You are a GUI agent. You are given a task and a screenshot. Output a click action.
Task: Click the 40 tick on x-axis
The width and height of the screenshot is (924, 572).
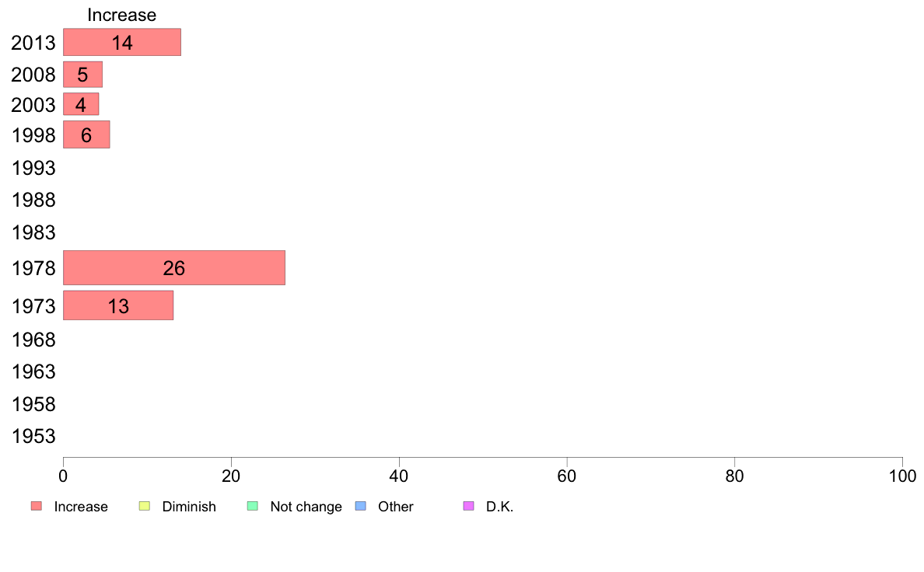point(399,476)
